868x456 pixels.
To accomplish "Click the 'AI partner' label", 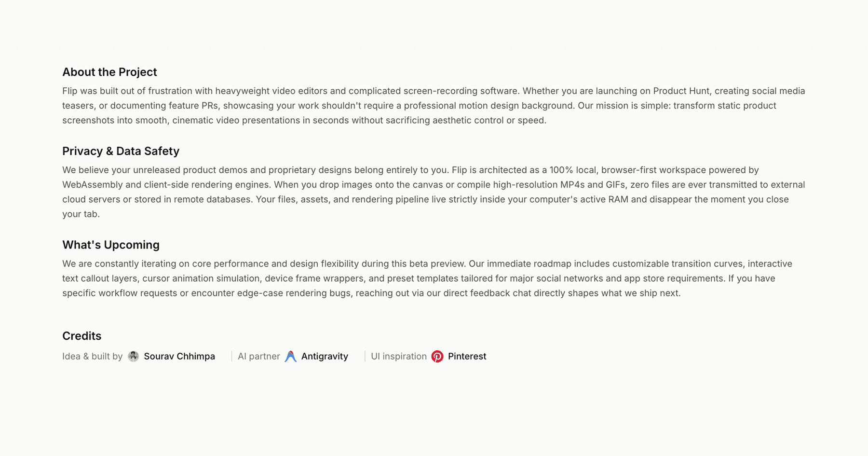I will pyautogui.click(x=258, y=356).
